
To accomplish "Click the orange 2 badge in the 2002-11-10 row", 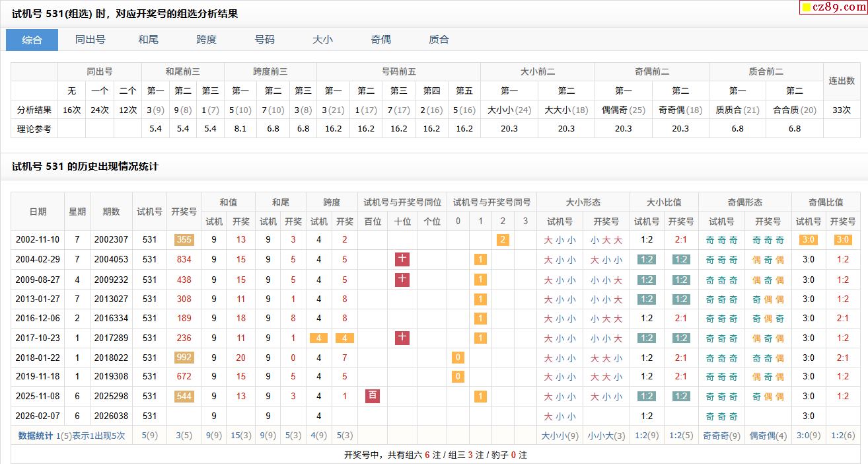I will (503, 240).
